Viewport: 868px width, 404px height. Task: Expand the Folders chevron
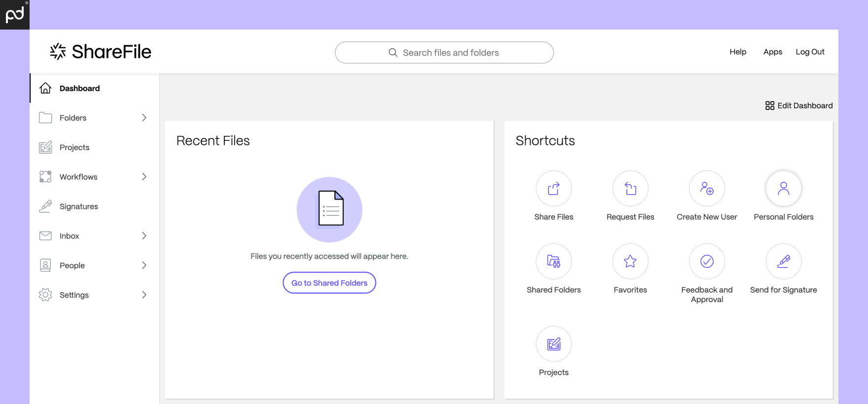[144, 118]
